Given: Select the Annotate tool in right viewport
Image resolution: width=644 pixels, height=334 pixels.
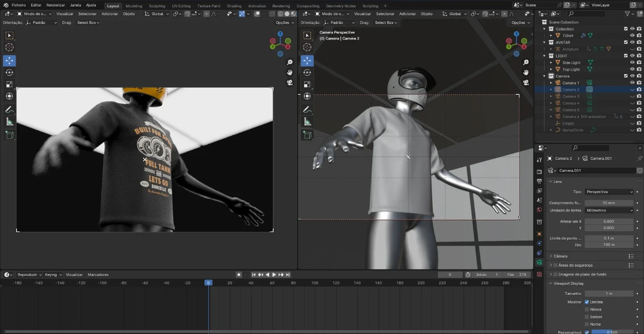Looking at the screenshot, I should click(307, 110).
